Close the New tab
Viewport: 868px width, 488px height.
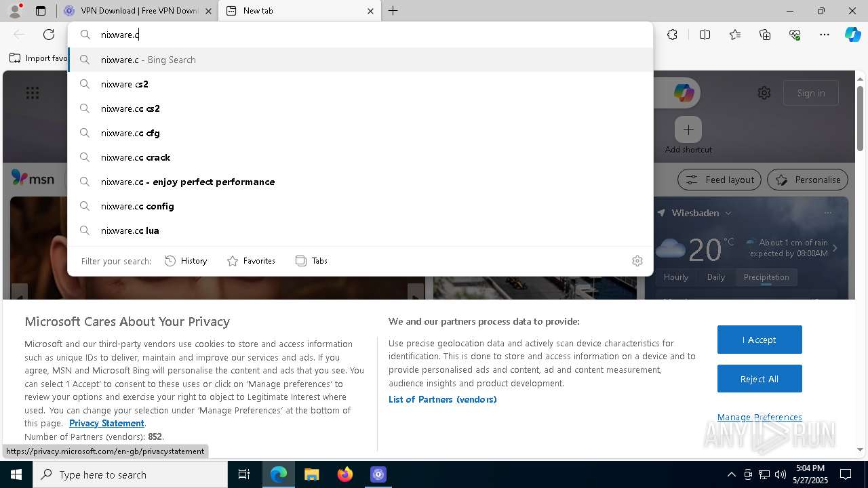[x=370, y=11]
